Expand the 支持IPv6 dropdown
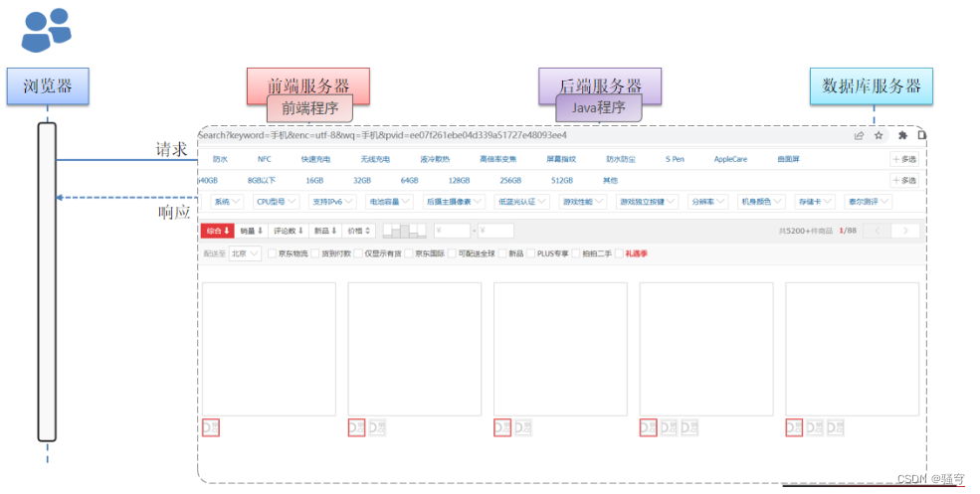 click(332, 202)
